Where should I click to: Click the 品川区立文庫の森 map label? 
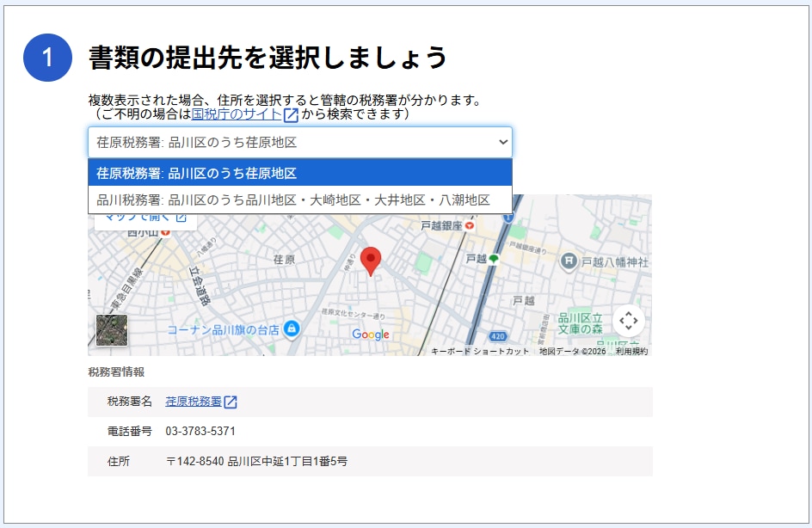click(580, 323)
